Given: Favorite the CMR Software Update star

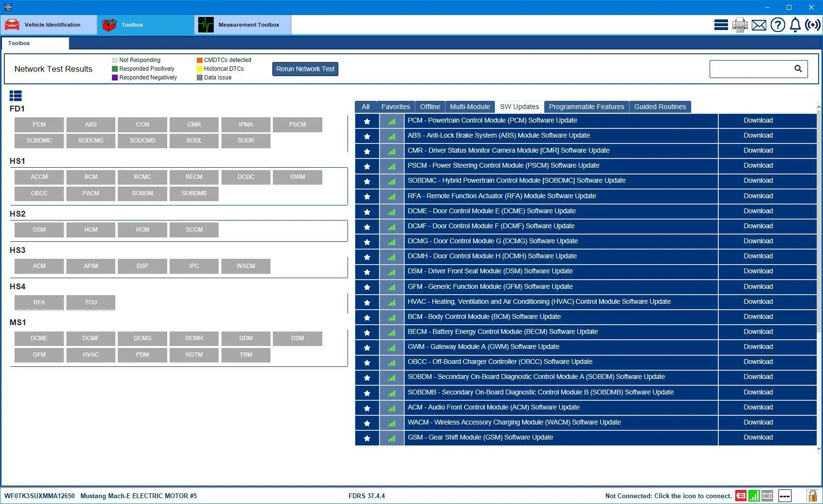Looking at the screenshot, I should 367,151.
